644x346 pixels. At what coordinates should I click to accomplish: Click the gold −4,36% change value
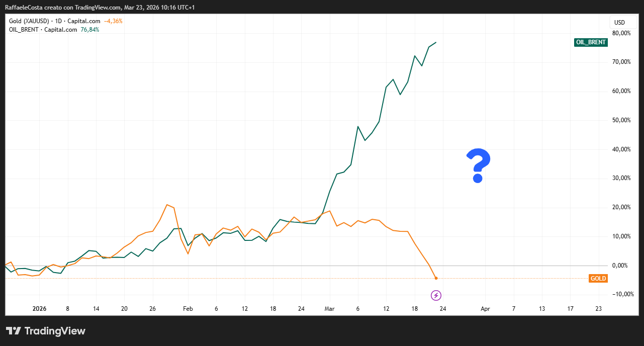coord(113,21)
